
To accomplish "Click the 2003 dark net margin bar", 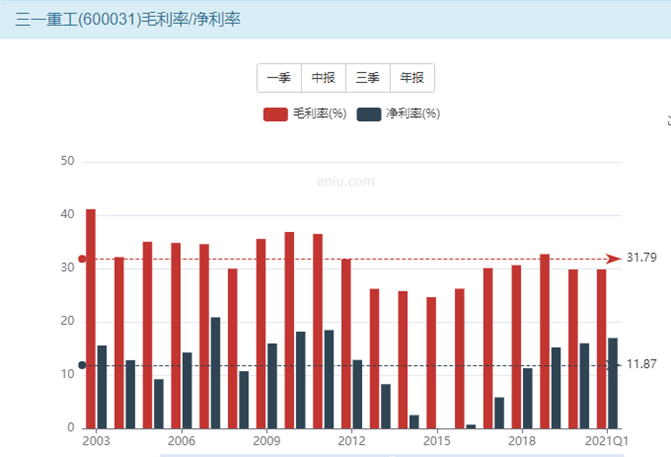I will pyautogui.click(x=102, y=387).
